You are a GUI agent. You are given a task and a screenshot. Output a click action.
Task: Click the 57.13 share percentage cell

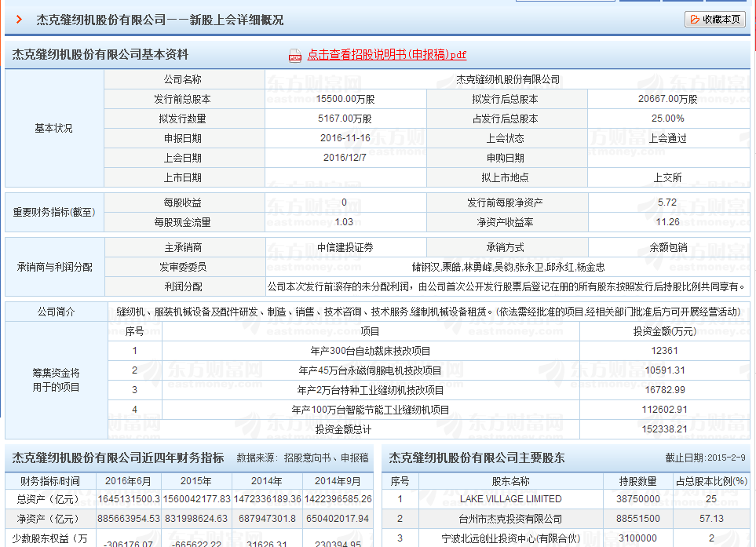711,519
